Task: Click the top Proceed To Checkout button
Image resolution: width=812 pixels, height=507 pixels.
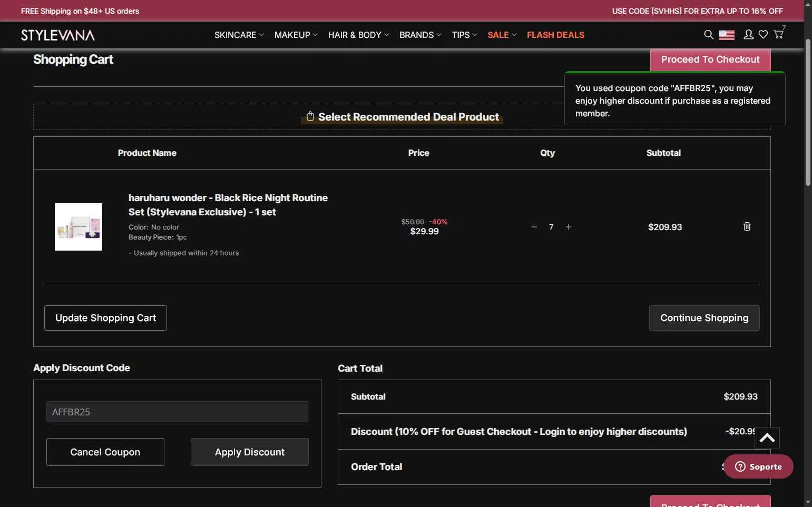Action: point(710,59)
